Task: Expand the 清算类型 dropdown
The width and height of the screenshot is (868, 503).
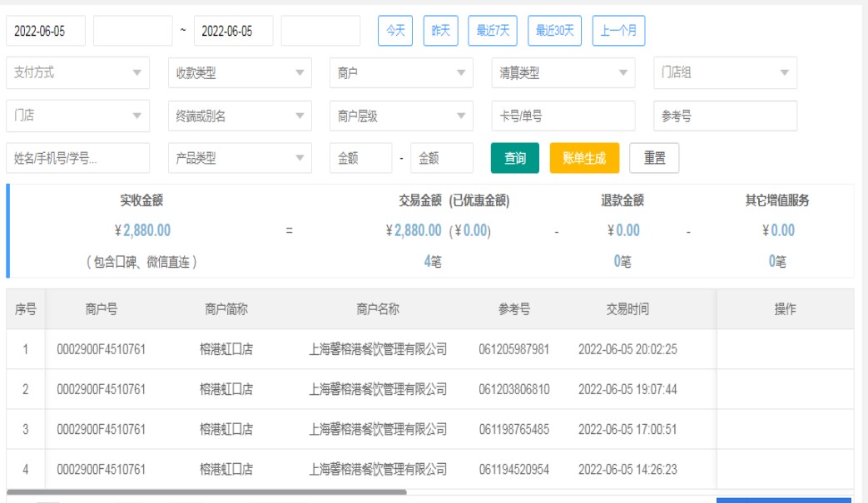Action: [563, 73]
